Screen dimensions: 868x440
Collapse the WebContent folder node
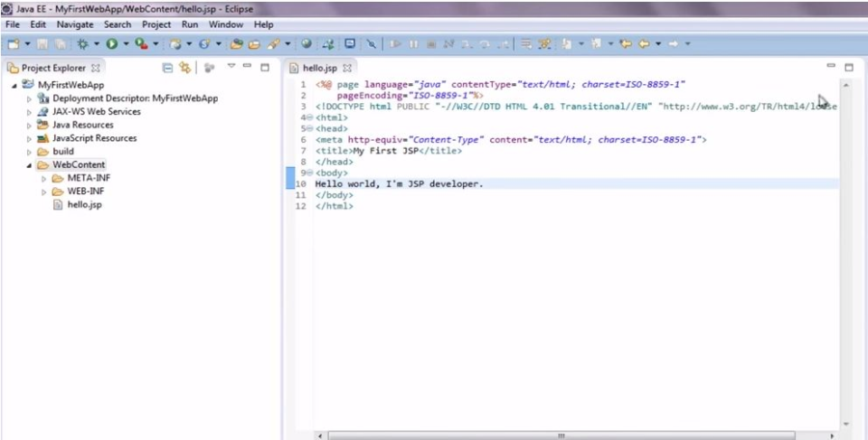[x=29, y=165]
